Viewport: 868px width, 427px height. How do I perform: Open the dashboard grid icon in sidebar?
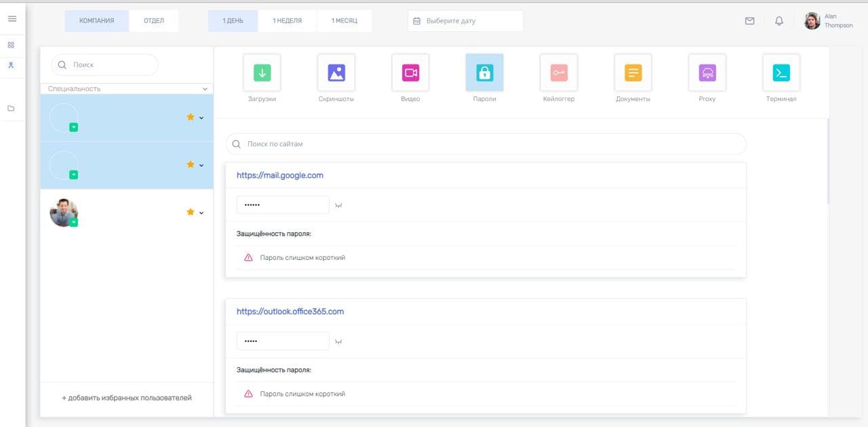[11, 45]
